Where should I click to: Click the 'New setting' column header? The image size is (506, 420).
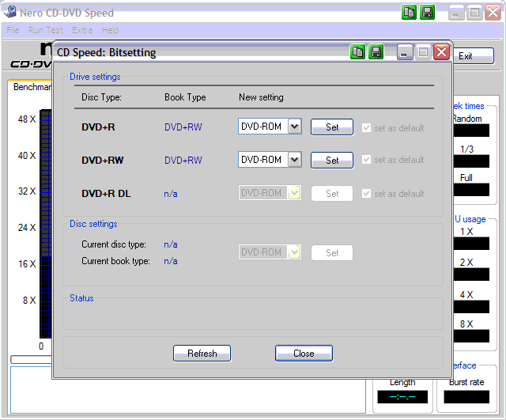pyautogui.click(x=261, y=97)
